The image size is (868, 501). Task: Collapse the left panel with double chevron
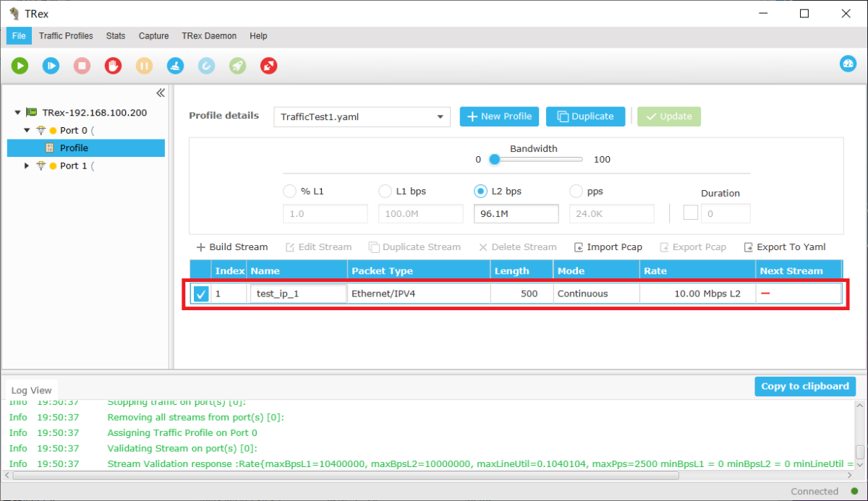tap(161, 93)
